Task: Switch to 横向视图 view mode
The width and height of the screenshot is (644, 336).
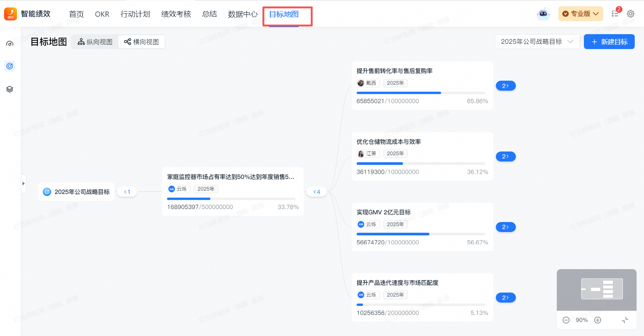Action: pos(141,42)
